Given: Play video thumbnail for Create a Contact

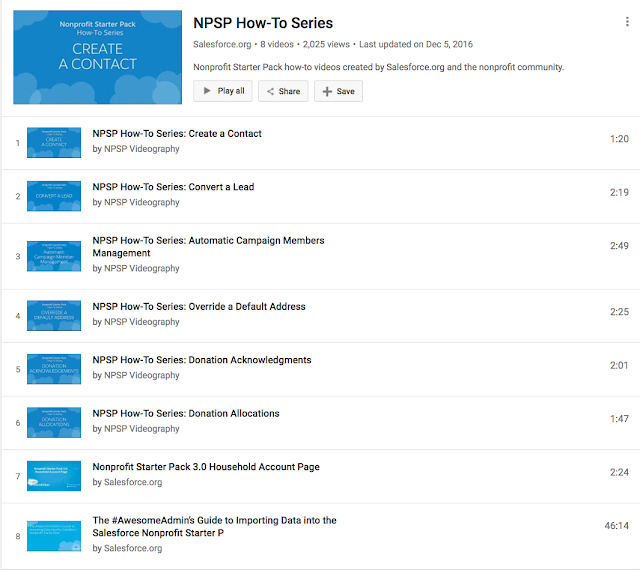Looking at the screenshot, I should click(x=54, y=142).
